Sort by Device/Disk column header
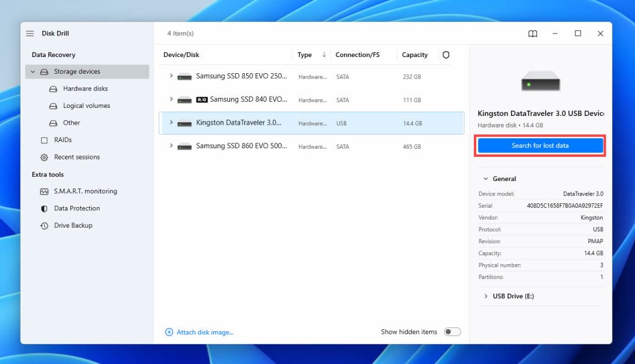The height and width of the screenshot is (364, 635). (x=181, y=55)
